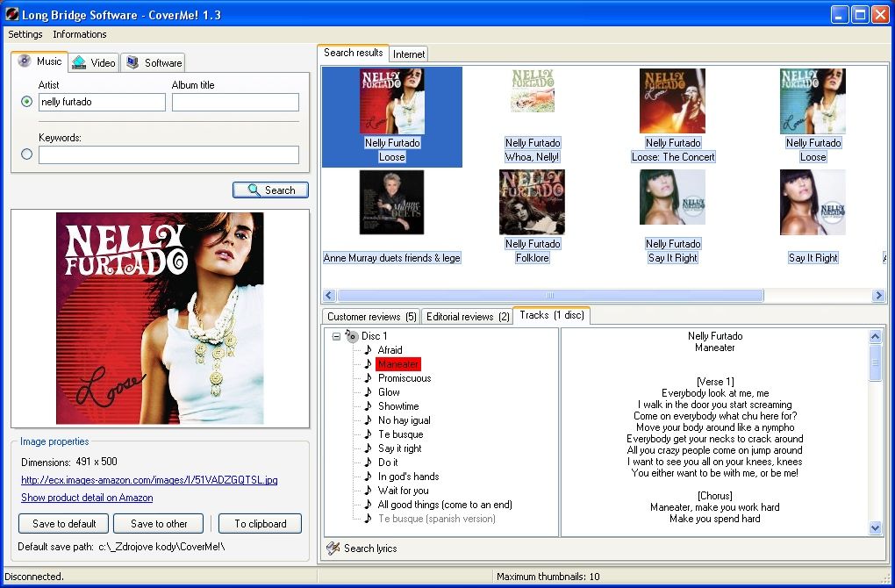This screenshot has width=895, height=588.
Task: Click the note icon beside Showtime
Action: [369, 406]
